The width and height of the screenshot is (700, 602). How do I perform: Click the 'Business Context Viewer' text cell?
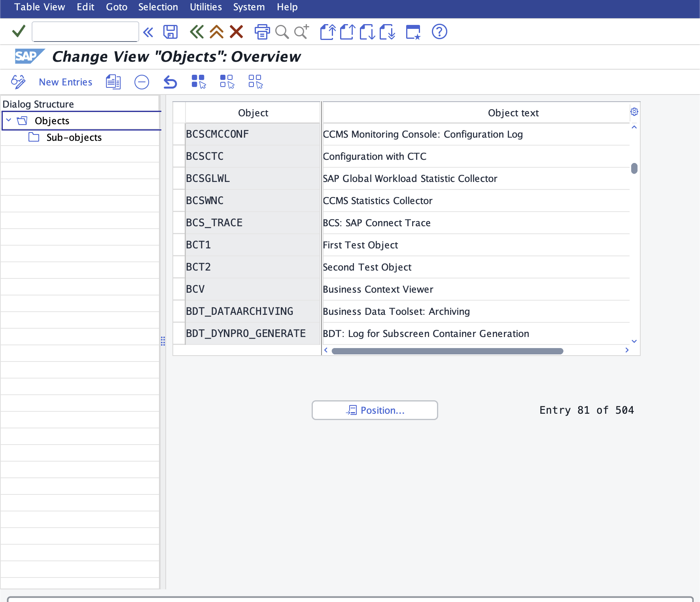tap(476, 289)
